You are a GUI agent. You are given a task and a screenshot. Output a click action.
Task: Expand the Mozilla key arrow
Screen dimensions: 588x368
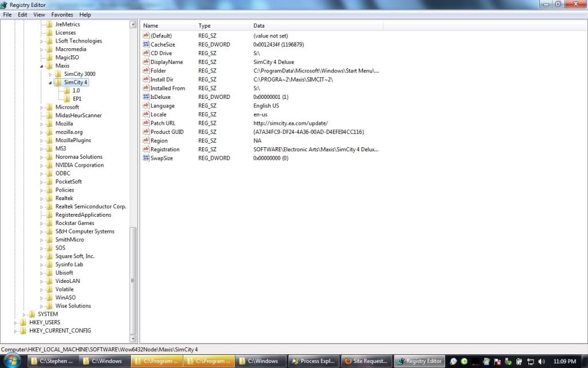(x=41, y=124)
